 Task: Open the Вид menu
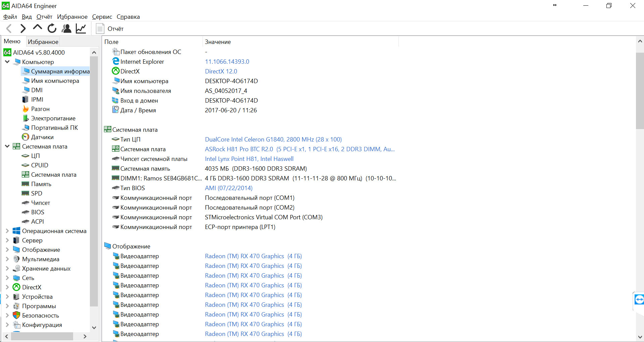(x=26, y=17)
